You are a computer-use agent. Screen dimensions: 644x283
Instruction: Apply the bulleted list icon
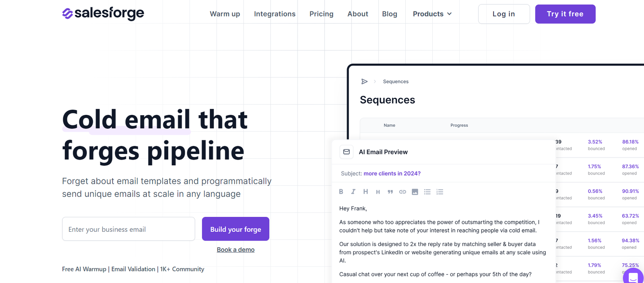tap(427, 192)
